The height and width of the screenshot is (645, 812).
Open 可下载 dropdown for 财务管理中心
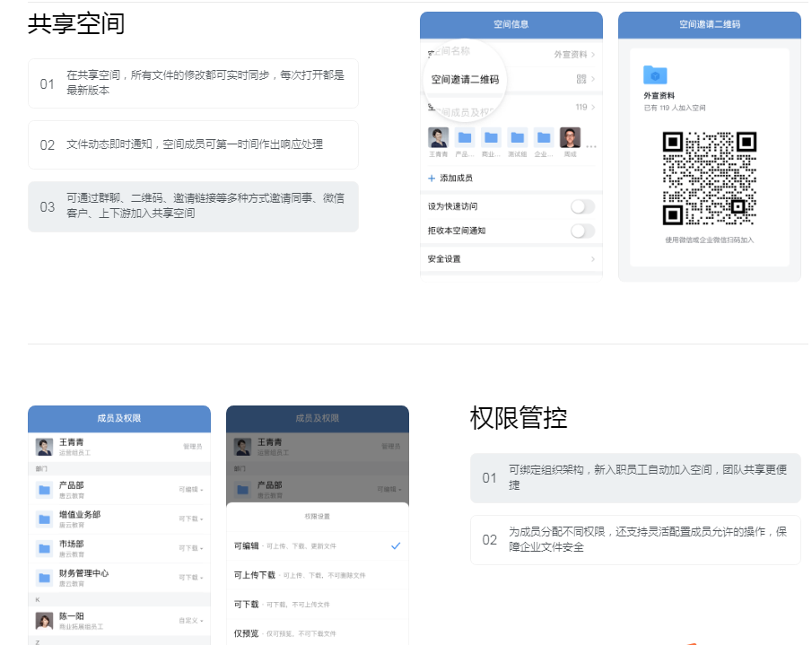point(191,578)
